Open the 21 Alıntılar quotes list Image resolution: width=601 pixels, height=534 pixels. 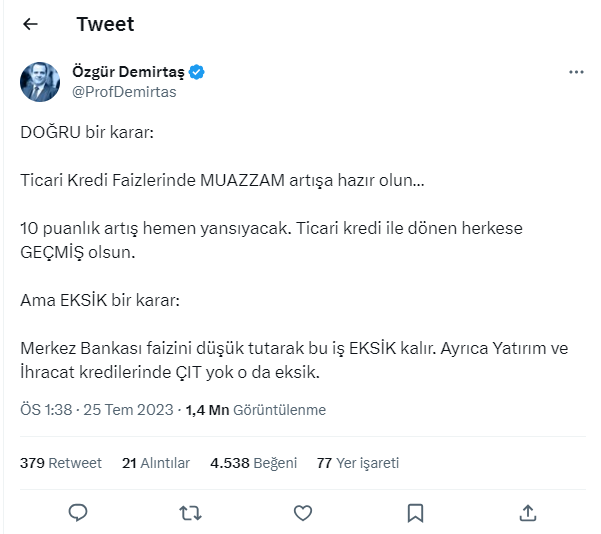click(156, 463)
